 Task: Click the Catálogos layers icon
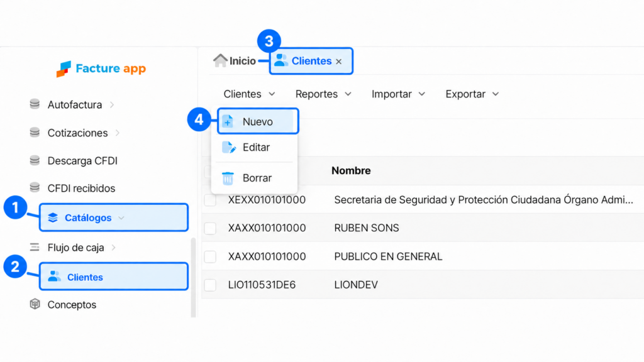[x=53, y=217]
